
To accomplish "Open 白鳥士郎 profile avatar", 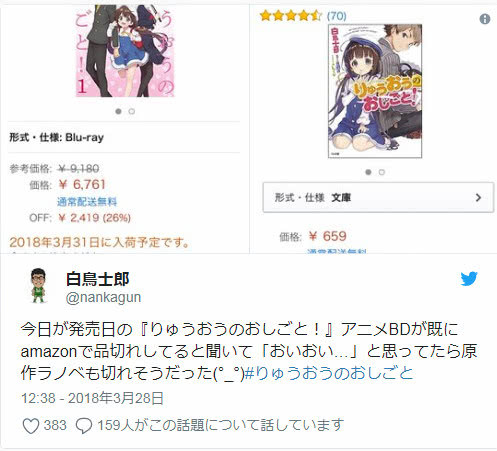I will [38, 285].
